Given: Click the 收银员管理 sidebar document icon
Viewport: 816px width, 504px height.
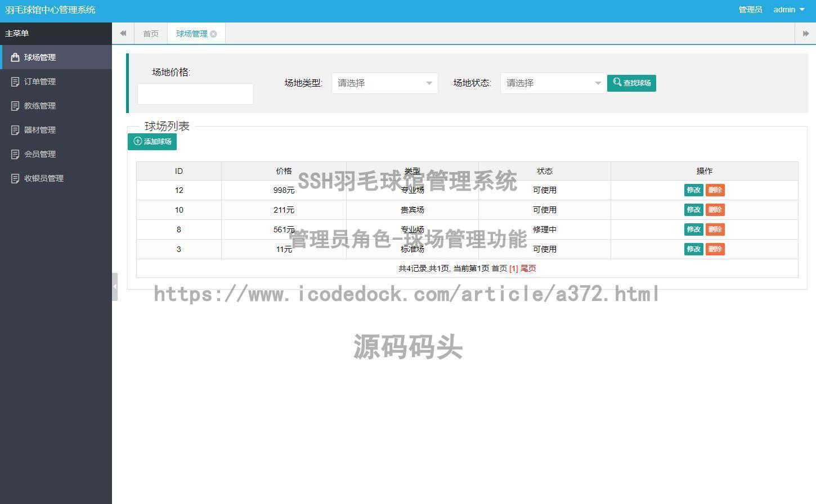Looking at the screenshot, I should [15, 178].
